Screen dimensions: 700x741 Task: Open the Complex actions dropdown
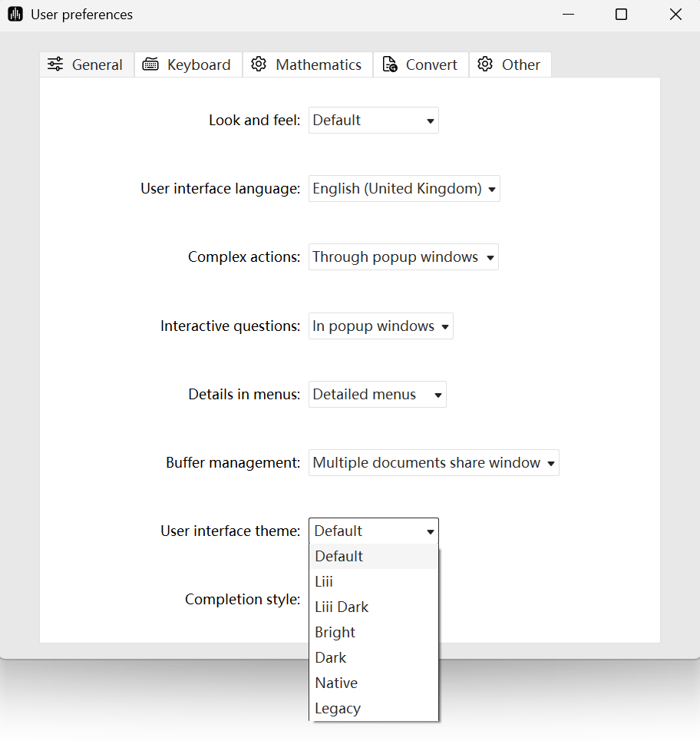tap(403, 257)
